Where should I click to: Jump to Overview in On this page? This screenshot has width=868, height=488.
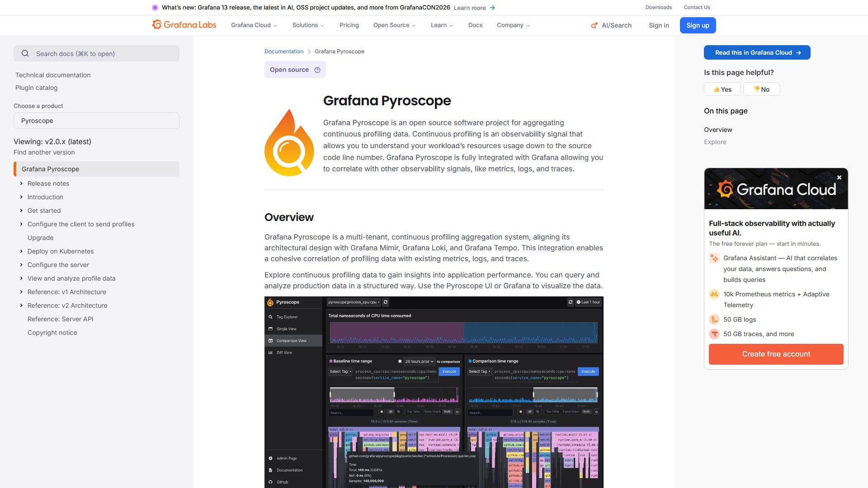click(x=718, y=130)
